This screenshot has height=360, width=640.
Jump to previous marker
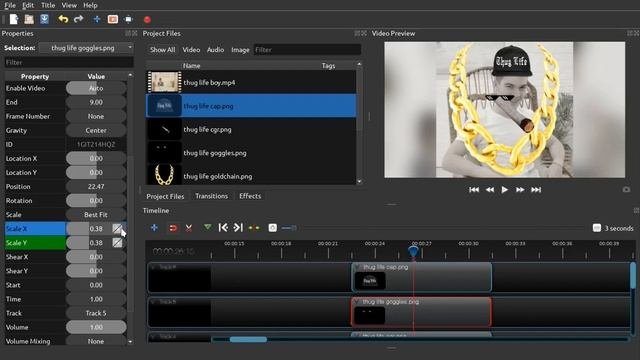coord(223,228)
